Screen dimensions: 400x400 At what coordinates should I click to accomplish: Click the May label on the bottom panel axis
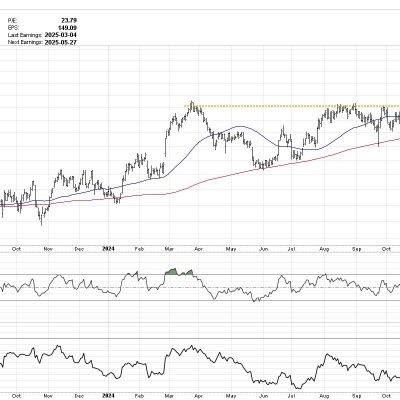(231, 396)
